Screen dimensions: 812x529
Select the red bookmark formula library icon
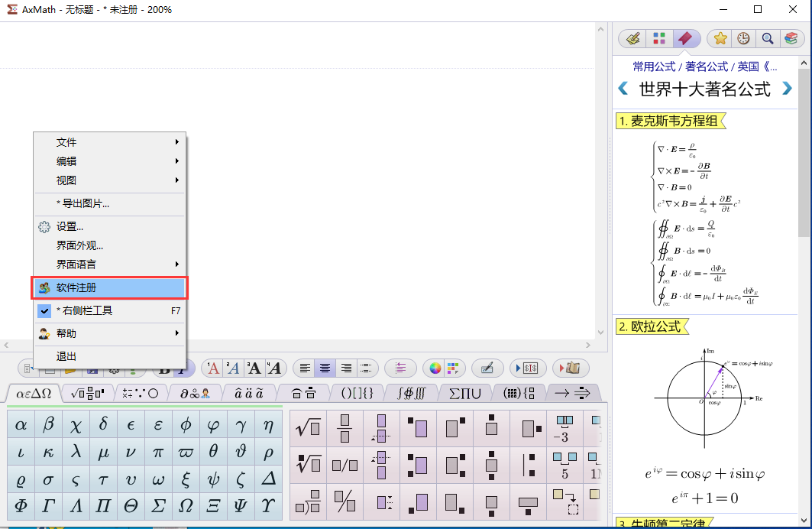click(685, 38)
